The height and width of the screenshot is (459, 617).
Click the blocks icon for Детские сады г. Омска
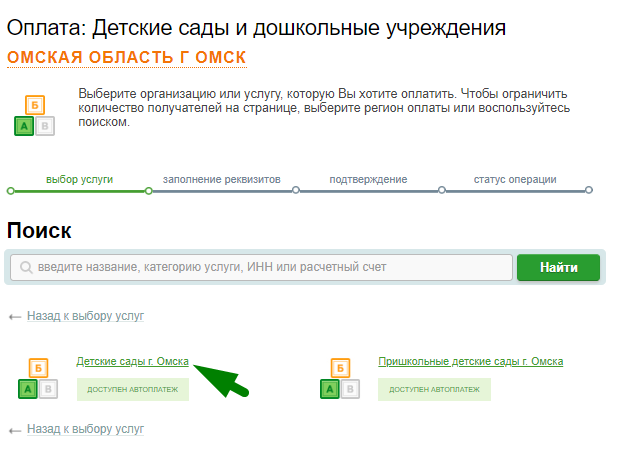point(37,379)
